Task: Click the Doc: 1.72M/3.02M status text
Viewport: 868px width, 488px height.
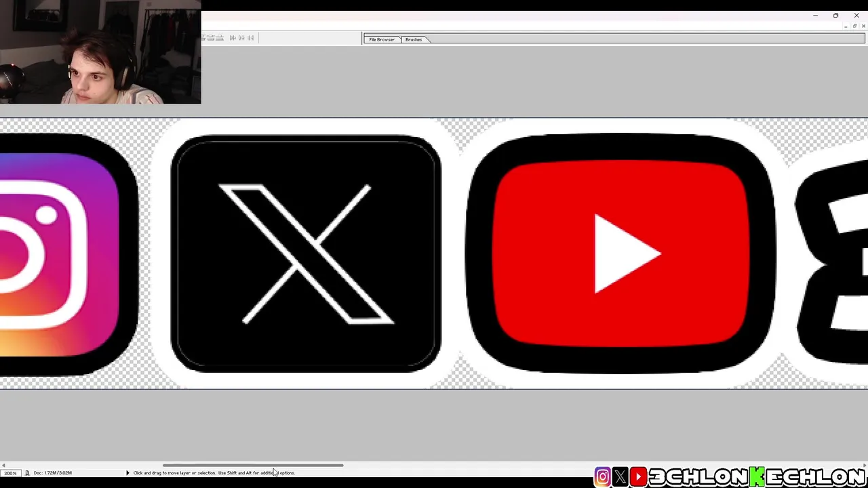Action: [53, 473]
